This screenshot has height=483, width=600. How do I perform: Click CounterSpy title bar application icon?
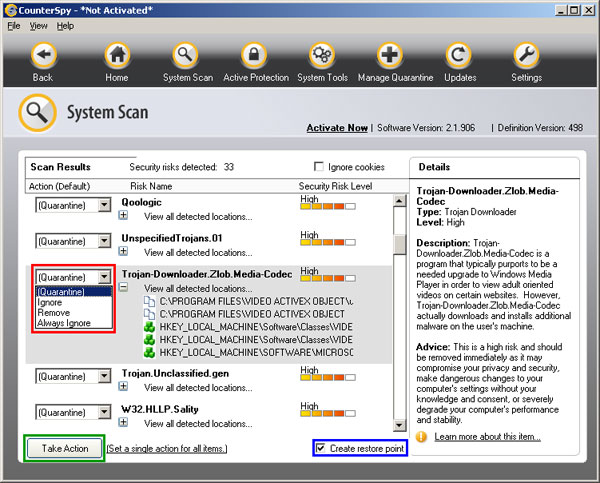tap(11, 10)
